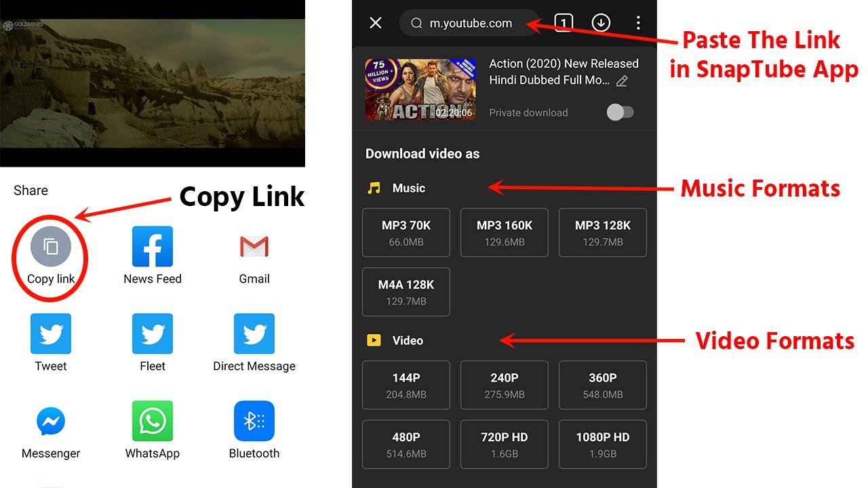Download as M4A 128K audio
The height and width of the screenshot is (488, 868).
pos(406,292)
